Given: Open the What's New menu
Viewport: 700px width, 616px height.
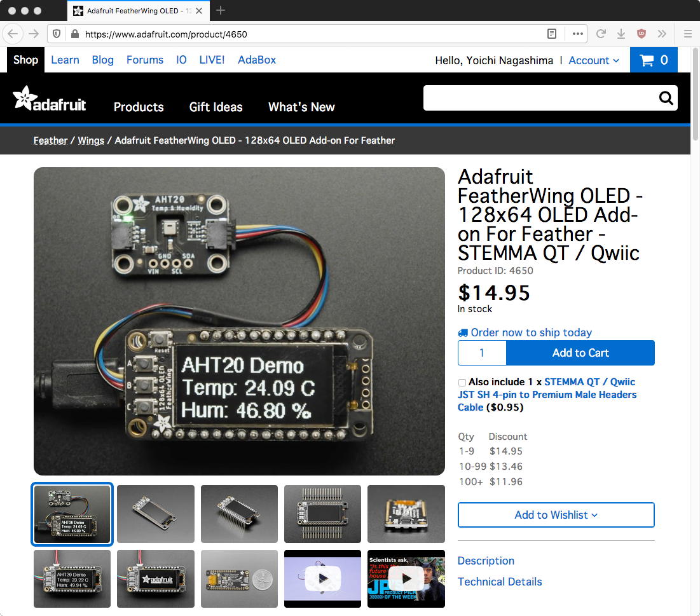Looking at the screenshot, I should (301, 107).
